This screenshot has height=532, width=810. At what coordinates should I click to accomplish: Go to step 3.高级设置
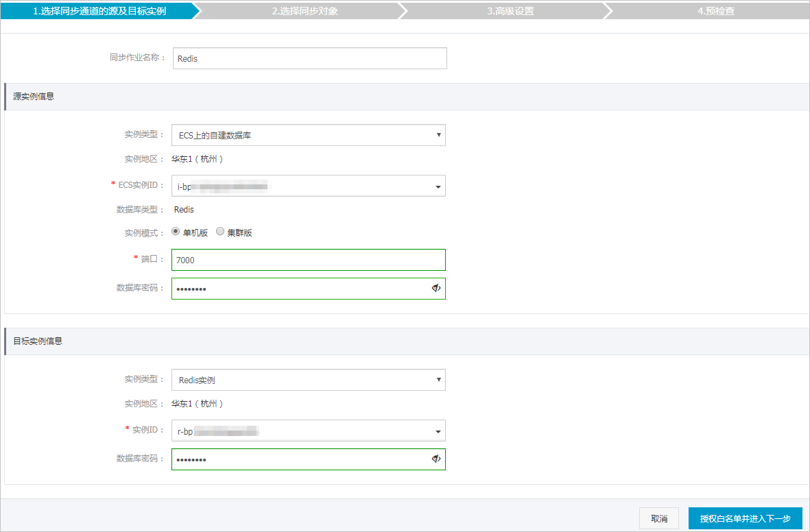[510, 11]
